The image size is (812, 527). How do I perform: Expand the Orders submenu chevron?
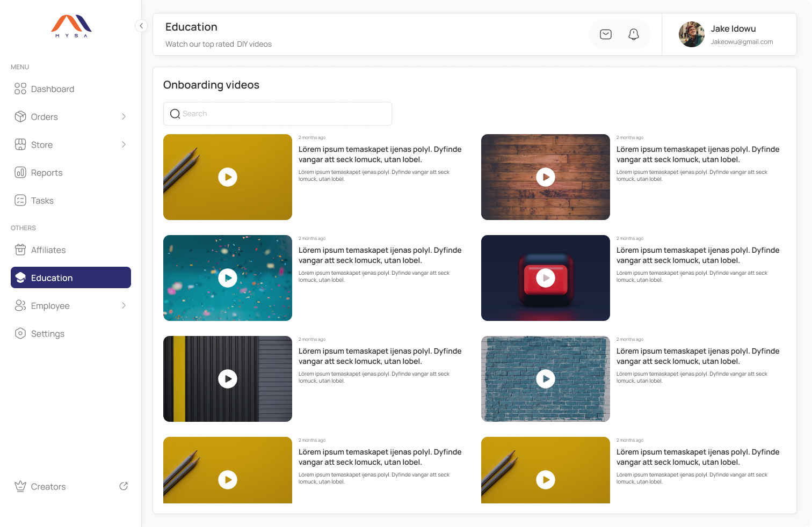(x=124, y=116)
